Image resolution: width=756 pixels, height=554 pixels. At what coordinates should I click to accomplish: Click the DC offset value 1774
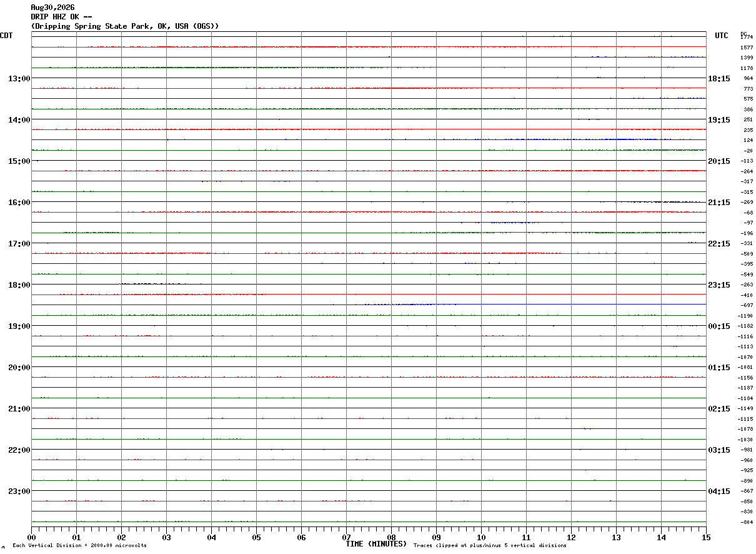click(x=747, y=37)
